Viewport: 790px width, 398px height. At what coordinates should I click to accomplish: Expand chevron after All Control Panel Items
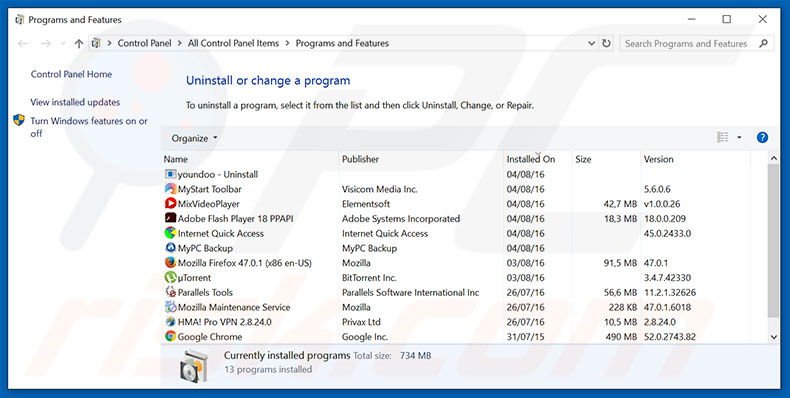point(287,43)
